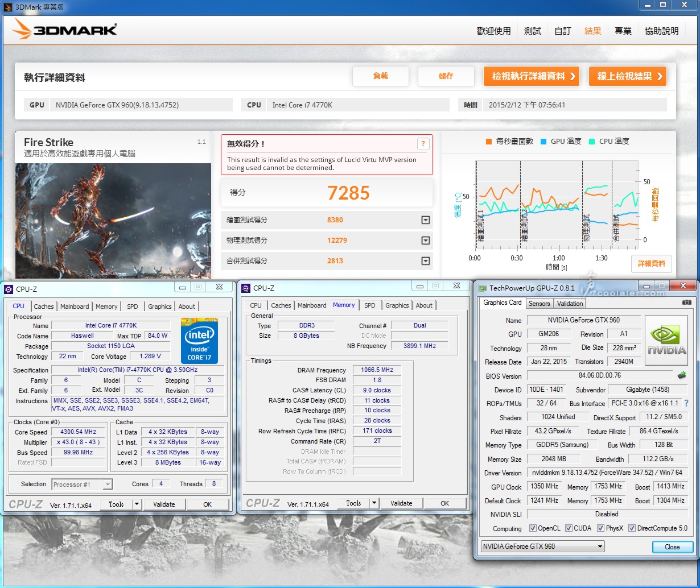Toggle the PhysX checkbox in GPU-Z

600,528
